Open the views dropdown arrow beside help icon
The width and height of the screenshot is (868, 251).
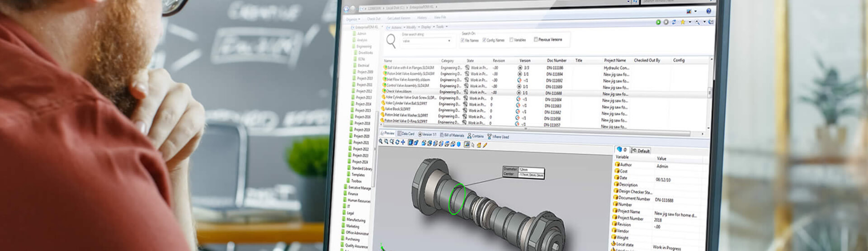coord(695,11)
